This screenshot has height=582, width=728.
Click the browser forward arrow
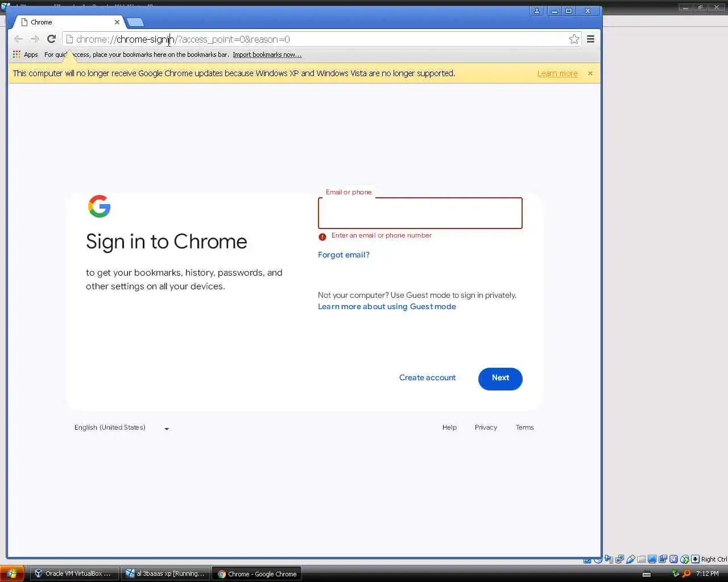click(35, 39)
